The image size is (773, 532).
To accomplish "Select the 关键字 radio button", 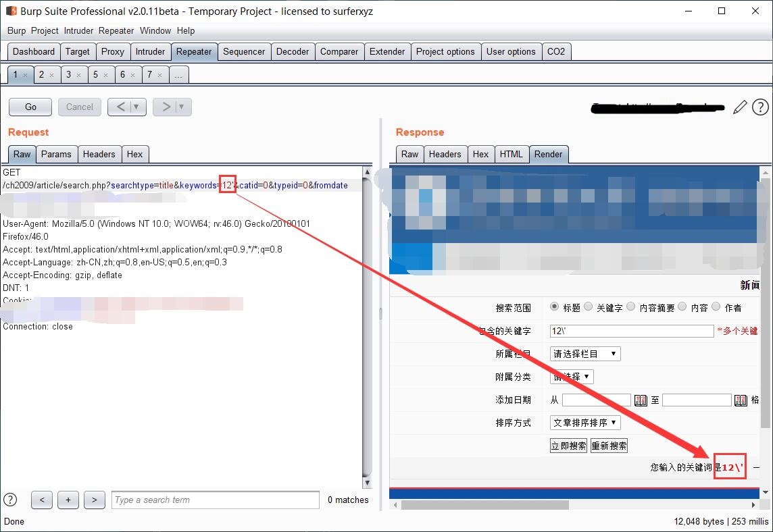I will pyautogui.click(x=589, y=307).
